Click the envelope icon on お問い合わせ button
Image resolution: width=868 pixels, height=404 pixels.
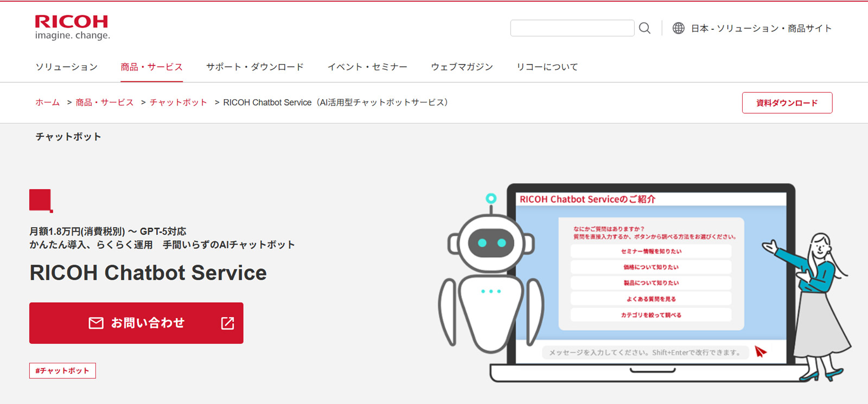click(96, 323)
